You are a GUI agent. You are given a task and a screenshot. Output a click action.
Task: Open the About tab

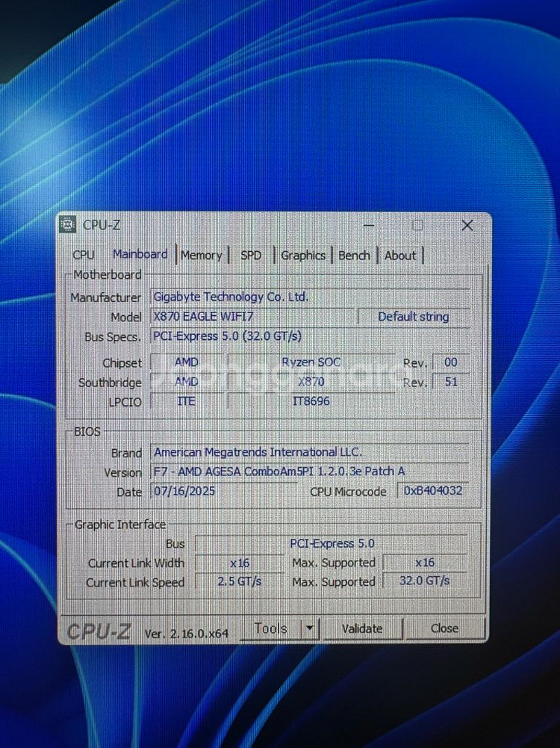click(x=400, y=256)
